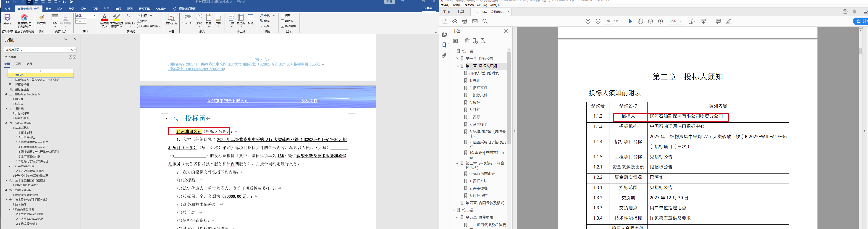Screen dimensions: 868x229
Task: Insert a SmartArt graphic
Action: click(188, 20)
